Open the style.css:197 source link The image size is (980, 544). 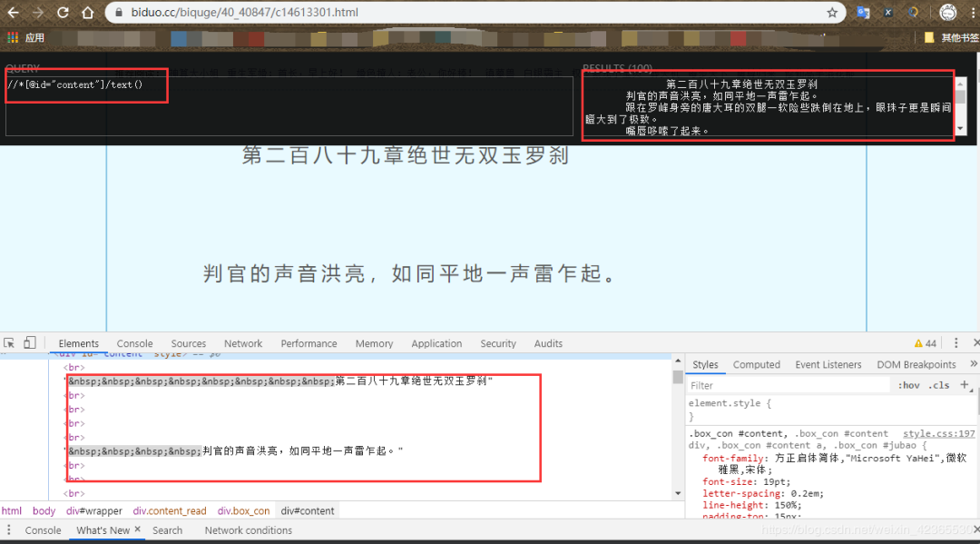939,433
